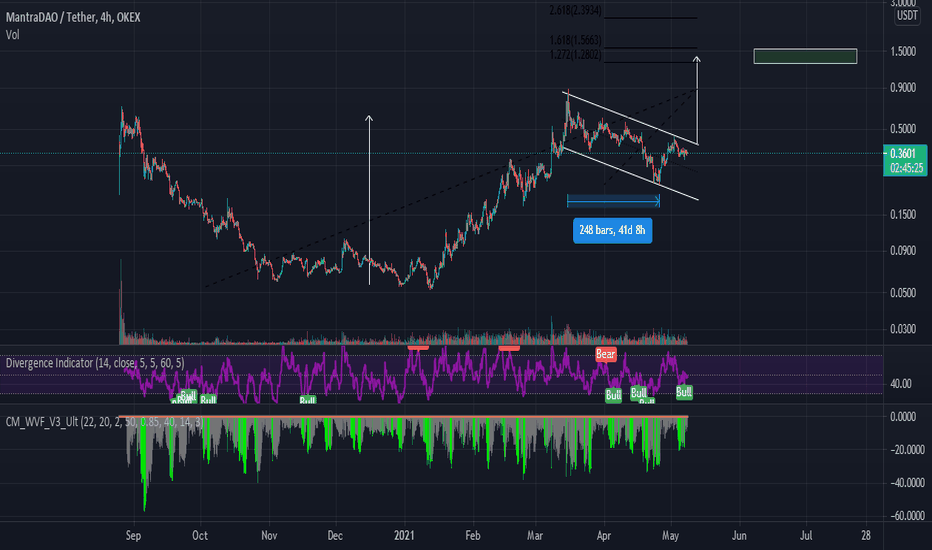Click the Nov label on time axis

(269, 536)
